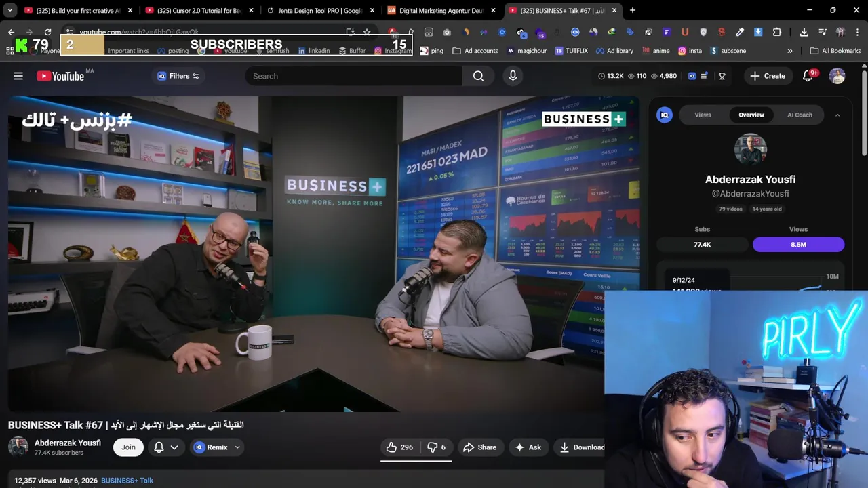Click the Join channel button
868x488 pixels.
tap(128, 447)
